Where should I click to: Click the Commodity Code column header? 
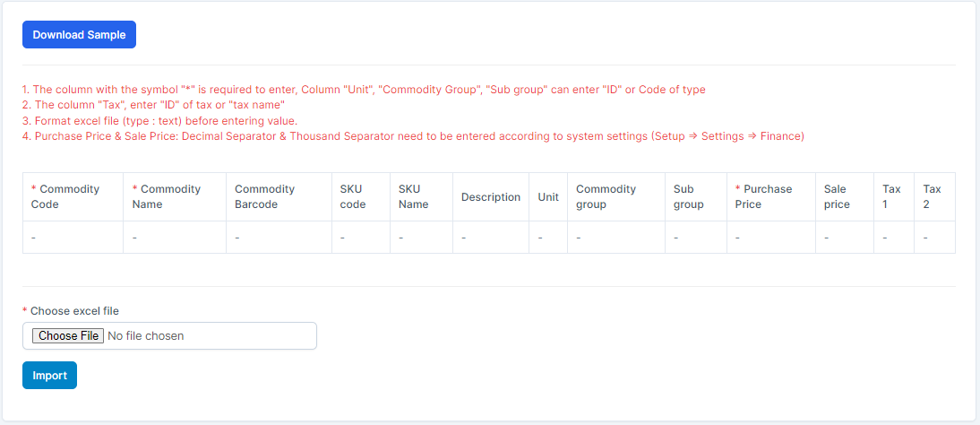pos(70,196)
